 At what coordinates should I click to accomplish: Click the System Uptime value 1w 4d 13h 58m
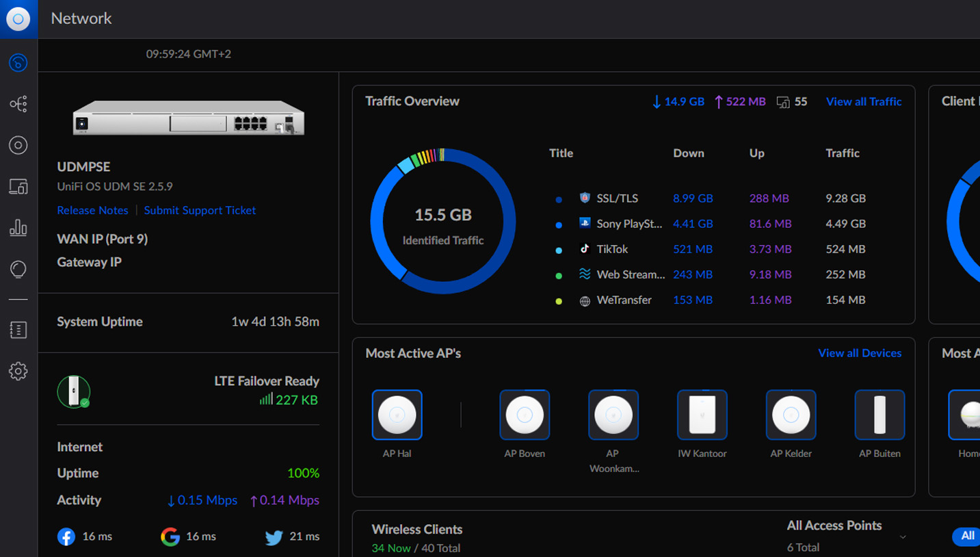(275, 322)
